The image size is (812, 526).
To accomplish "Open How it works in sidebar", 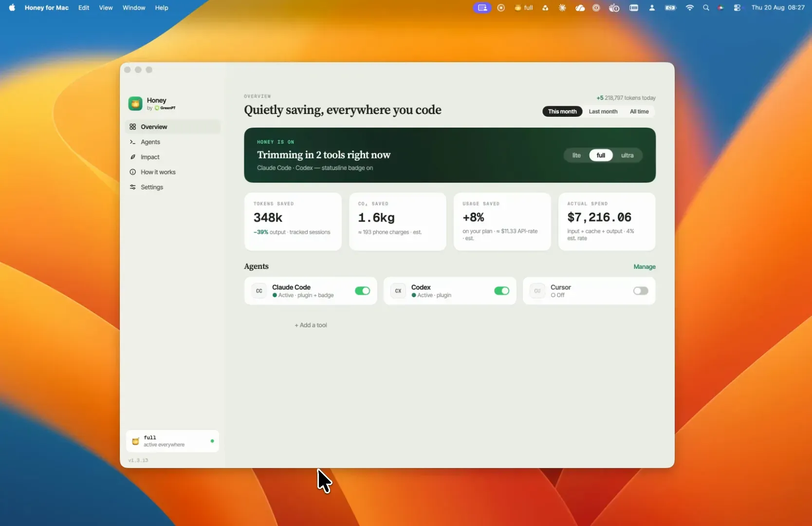I will click(x=173, y=172).
